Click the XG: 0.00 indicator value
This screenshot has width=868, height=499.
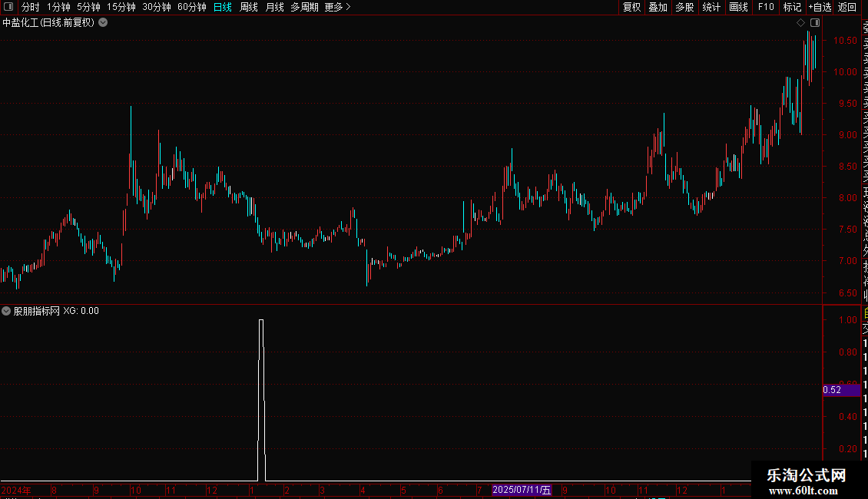point(81,311)
